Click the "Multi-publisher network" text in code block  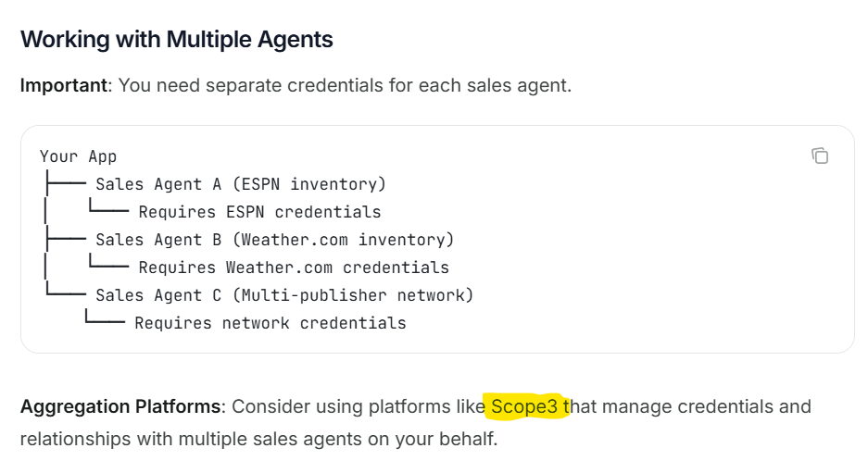click(352, 295)
